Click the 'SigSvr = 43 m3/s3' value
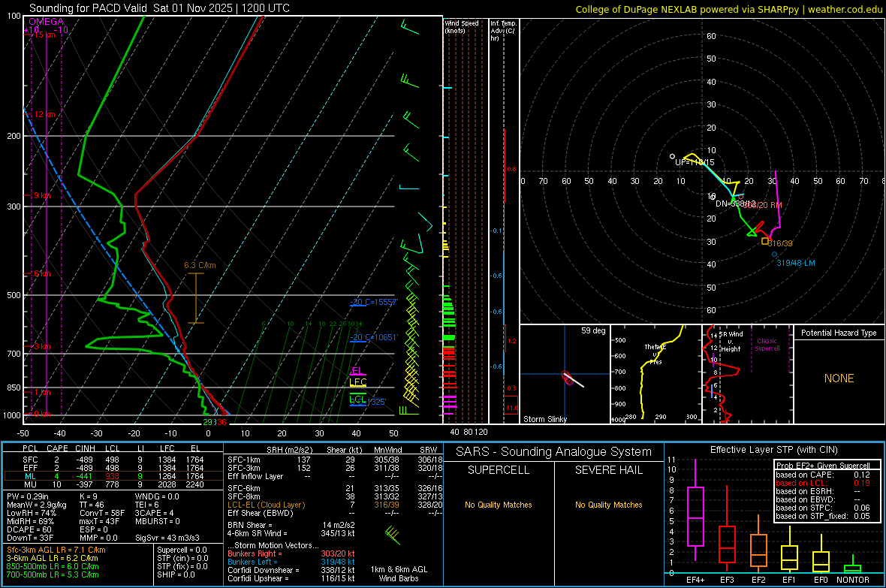 [x=167, y=538]
